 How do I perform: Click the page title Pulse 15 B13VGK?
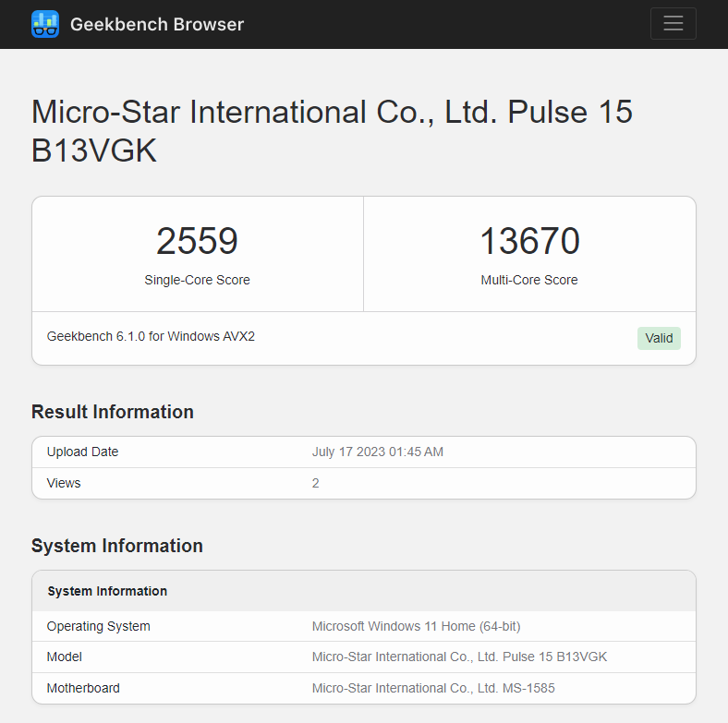[x=332, y=131]
